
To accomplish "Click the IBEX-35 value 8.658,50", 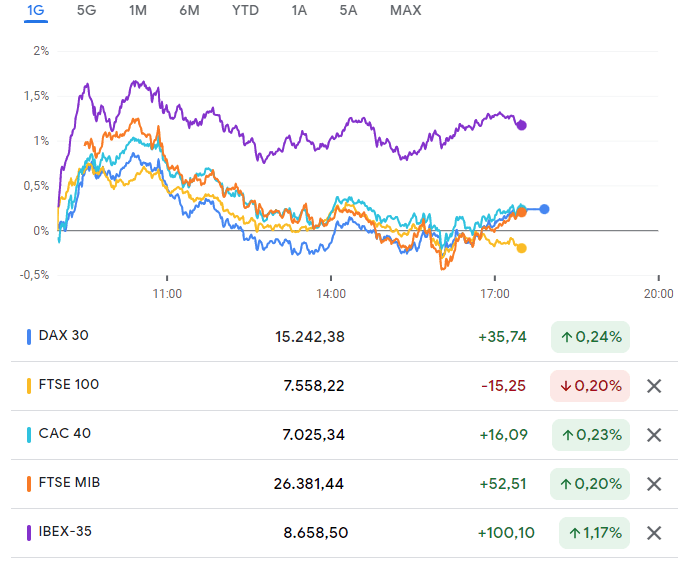I will tap(316, 533).
